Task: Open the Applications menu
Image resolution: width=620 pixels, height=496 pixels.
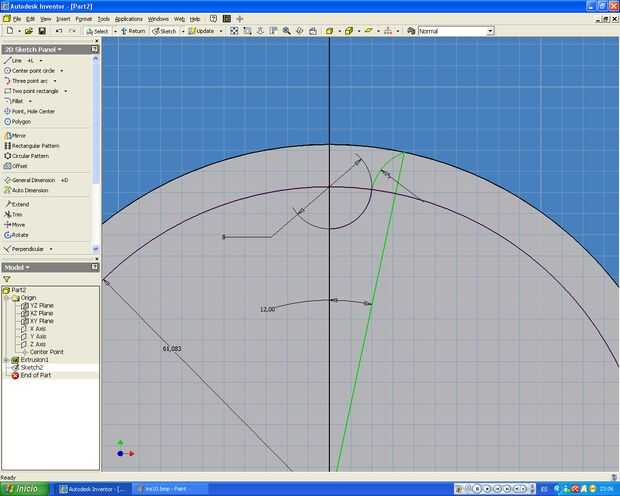Action: (129, 19)
